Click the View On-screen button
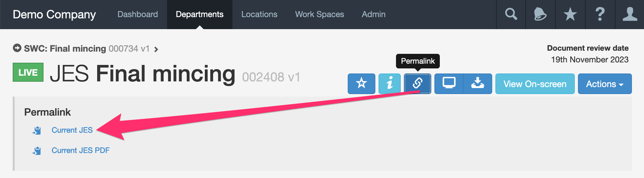 click(535, 84)
